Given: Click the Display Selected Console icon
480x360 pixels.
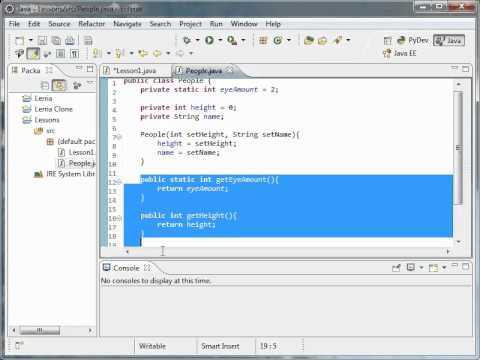Looking at the screenshot, I should tap(411, 268).
